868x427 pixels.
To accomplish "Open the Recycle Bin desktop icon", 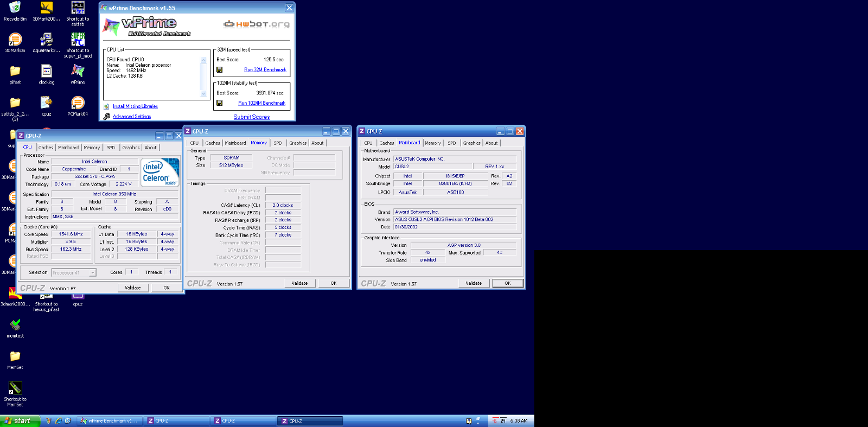I will click(x=15, y=11).
